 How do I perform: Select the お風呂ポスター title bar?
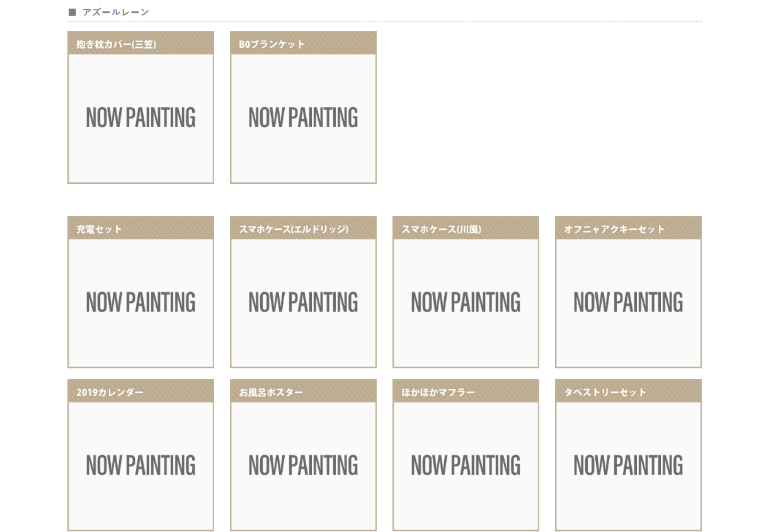pos(303,392)
